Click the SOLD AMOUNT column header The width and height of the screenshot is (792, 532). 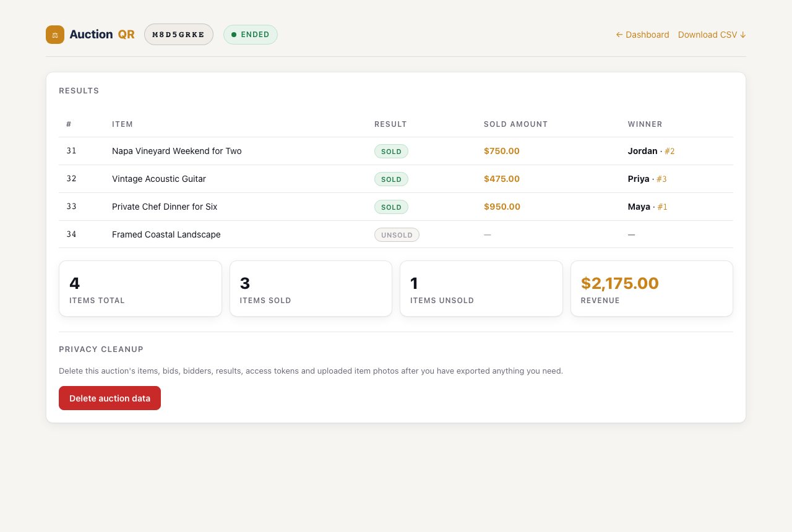[x=516, y=124]
